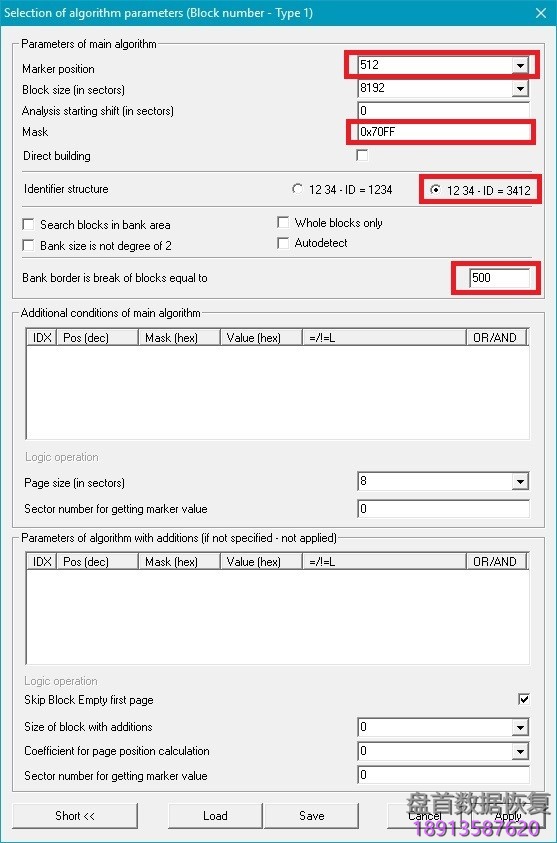Click Pos (dec) header in algorithm with additions table
This screenshot has height=843, width=557.
coord(97,561)
